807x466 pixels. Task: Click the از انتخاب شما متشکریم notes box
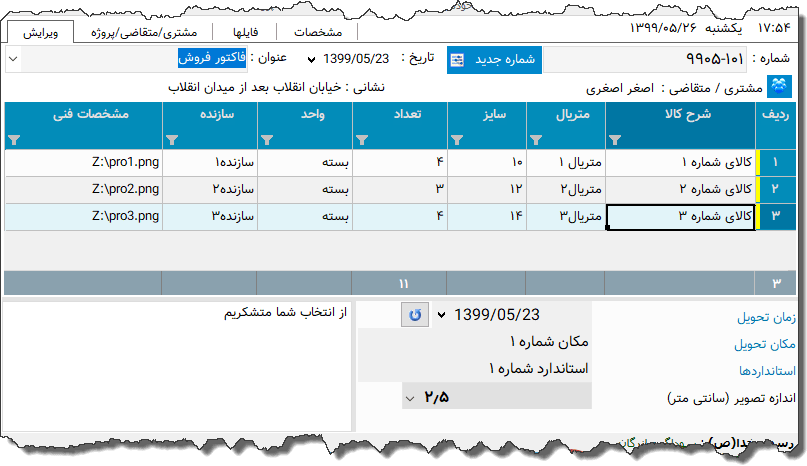click(x=177, y=366)
